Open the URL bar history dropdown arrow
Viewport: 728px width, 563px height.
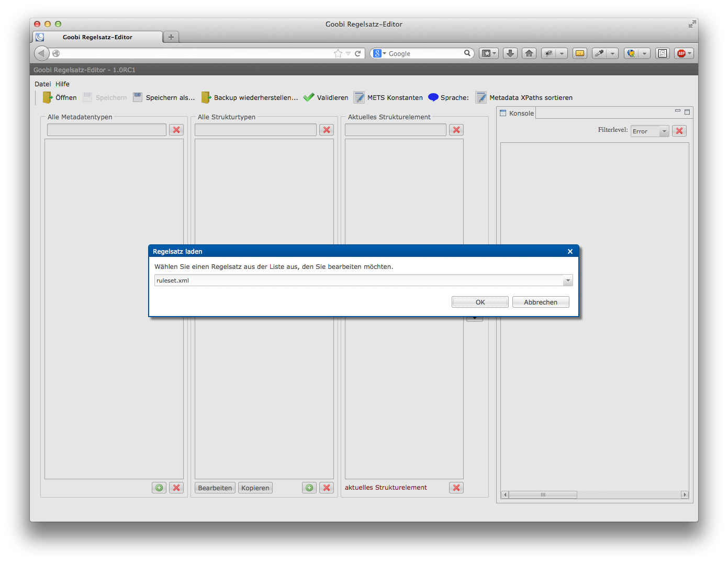348,53
